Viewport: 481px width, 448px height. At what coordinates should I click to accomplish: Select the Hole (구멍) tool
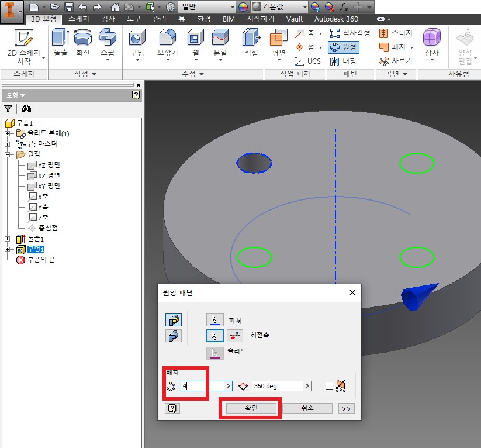coord(137,44)
